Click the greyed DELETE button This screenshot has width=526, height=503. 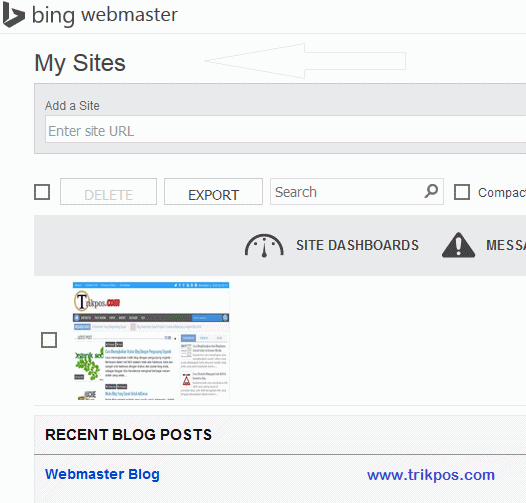coord(108,192)
